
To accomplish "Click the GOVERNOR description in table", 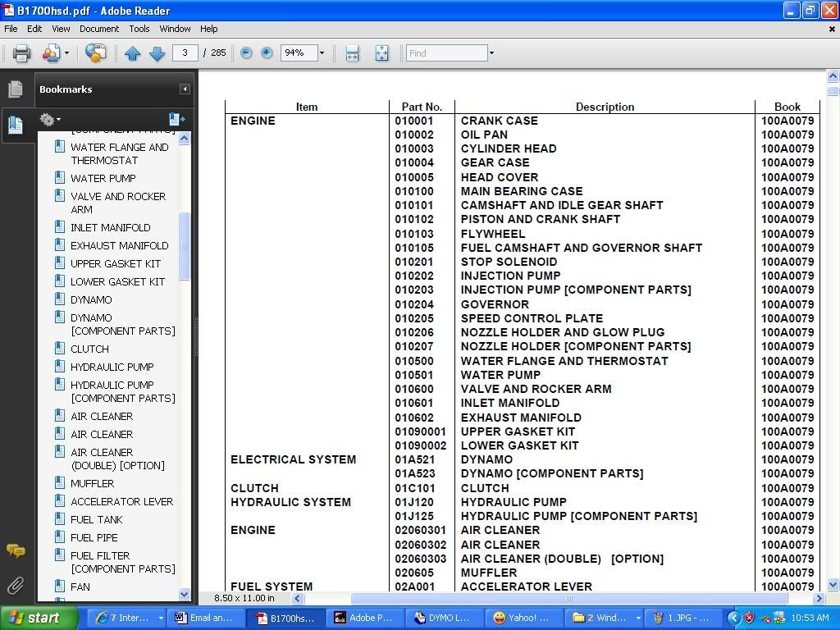I will click(495, 304).
